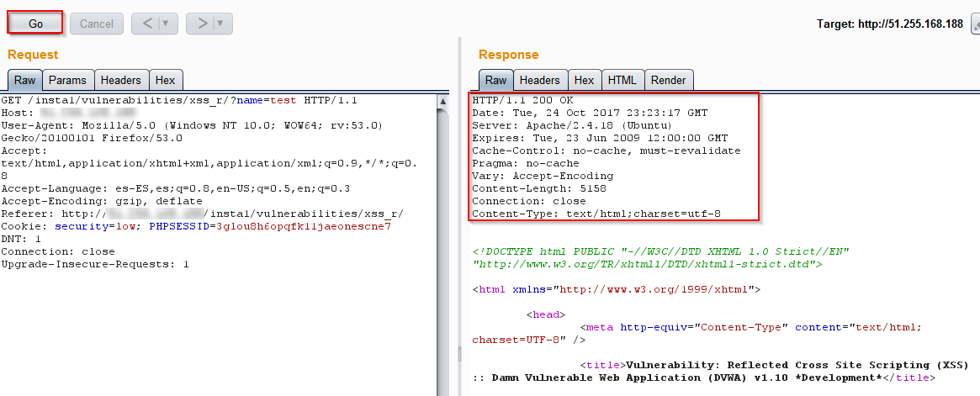Open the Headers tab under Response
This screenshot has height=396, width=980.
click(539, 80)
